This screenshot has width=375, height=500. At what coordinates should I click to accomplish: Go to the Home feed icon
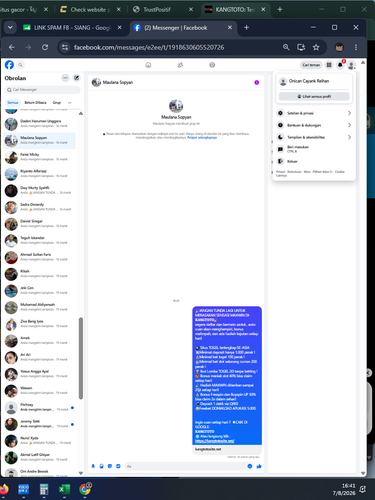point(148,65)
